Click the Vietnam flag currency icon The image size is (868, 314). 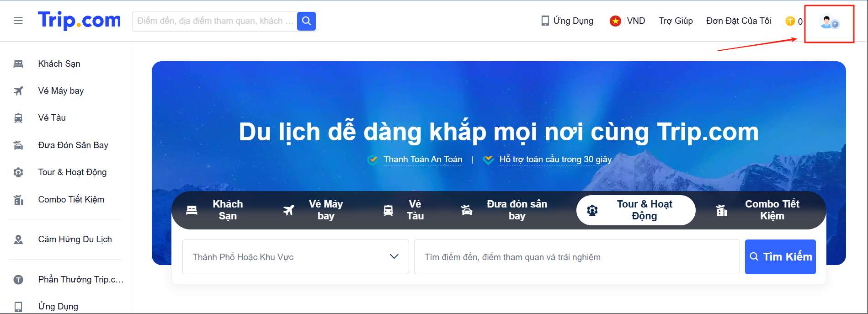coord(615,21)
